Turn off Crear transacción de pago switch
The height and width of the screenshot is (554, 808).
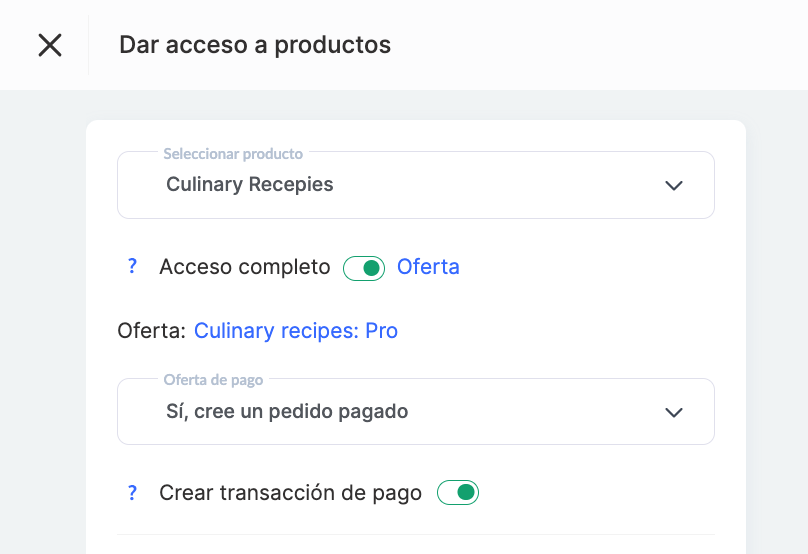(x=458, y=493)
